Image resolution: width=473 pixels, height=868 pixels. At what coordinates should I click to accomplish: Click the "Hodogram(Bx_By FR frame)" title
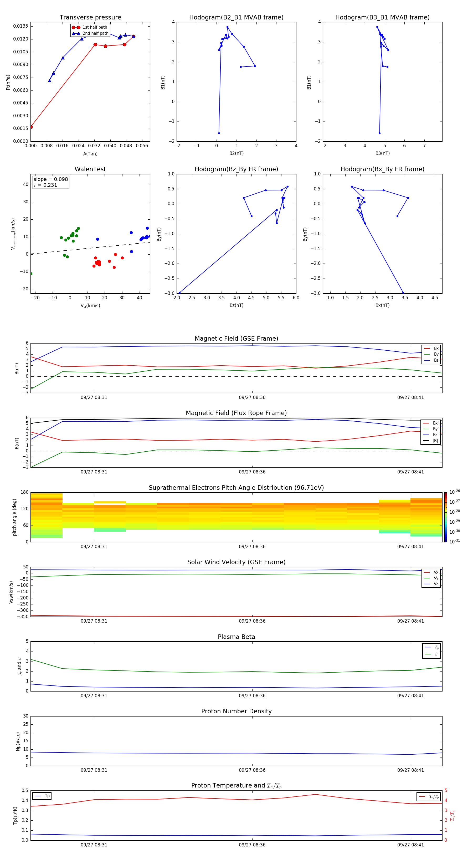[x=382, y=169]
